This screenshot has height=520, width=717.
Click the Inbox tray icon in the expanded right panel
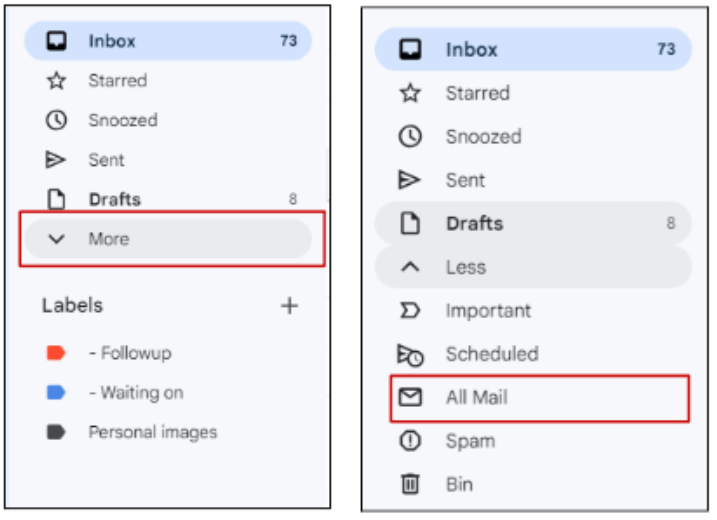point(410,49)
